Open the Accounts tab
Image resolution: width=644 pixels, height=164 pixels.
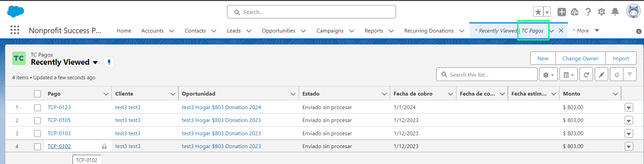[152, 31]
